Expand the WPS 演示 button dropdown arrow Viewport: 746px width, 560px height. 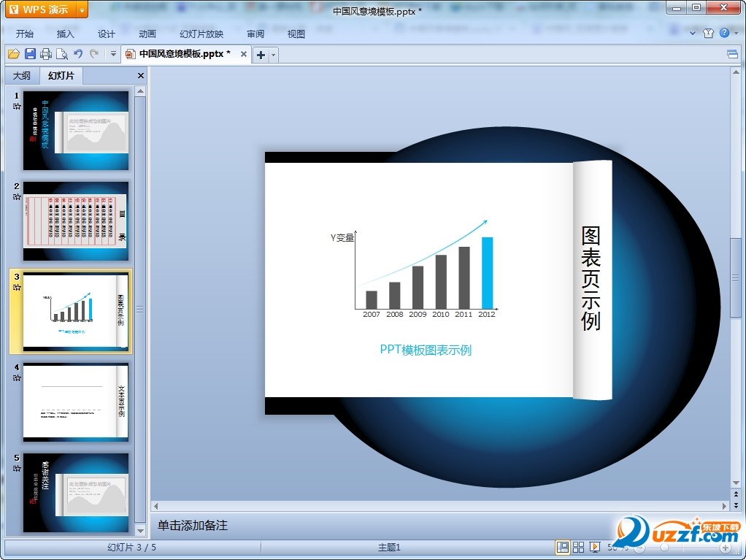click(82, 9)
